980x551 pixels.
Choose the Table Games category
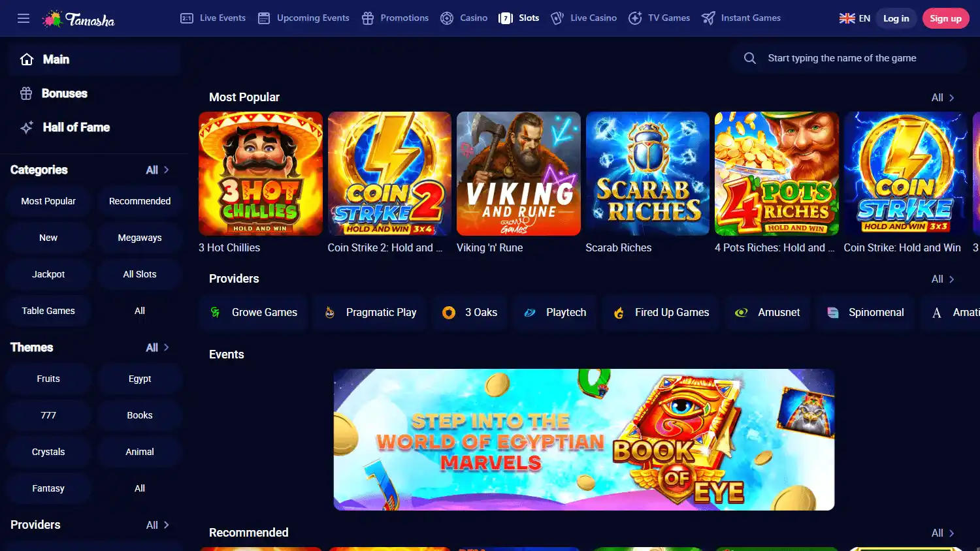[48, 311]
